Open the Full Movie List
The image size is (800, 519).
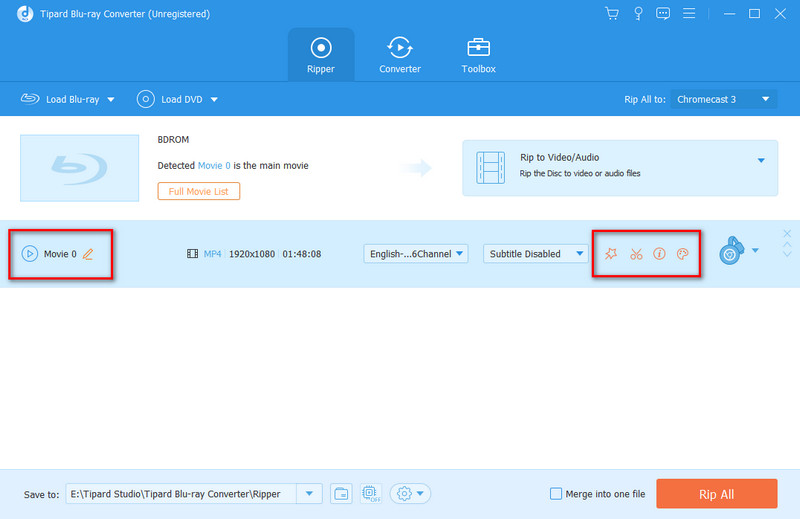tap(198, 191)
